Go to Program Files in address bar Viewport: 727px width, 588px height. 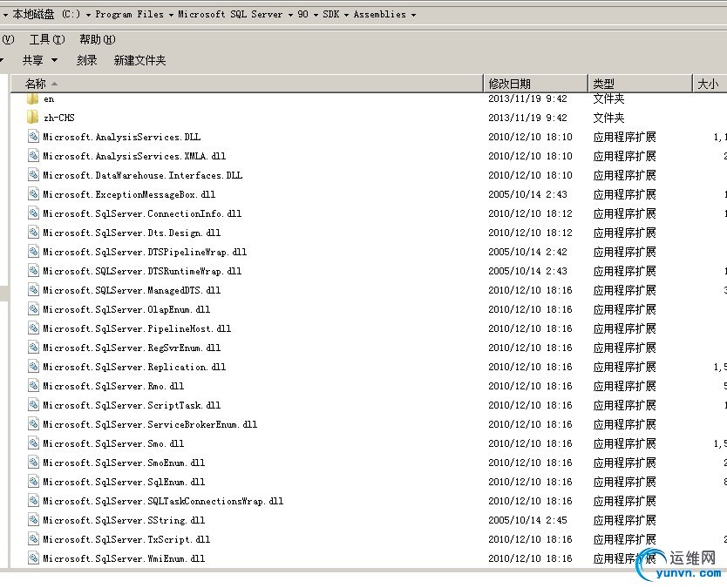129,14
